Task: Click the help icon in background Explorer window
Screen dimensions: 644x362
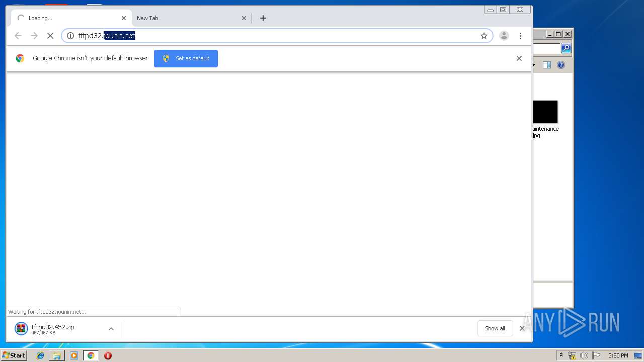Action: tap(561, 65)
